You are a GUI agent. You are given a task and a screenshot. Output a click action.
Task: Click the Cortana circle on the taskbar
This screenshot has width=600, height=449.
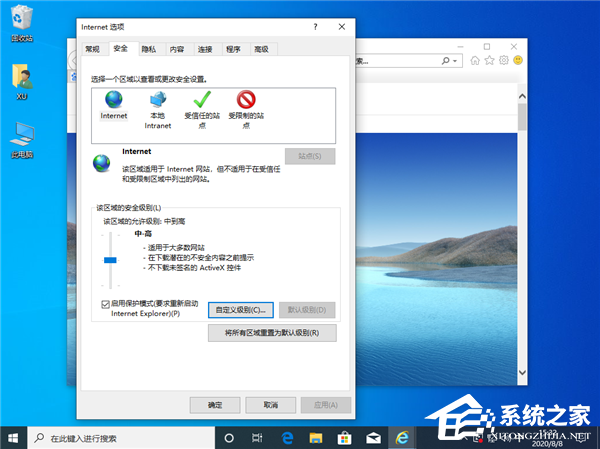point(229,438)
